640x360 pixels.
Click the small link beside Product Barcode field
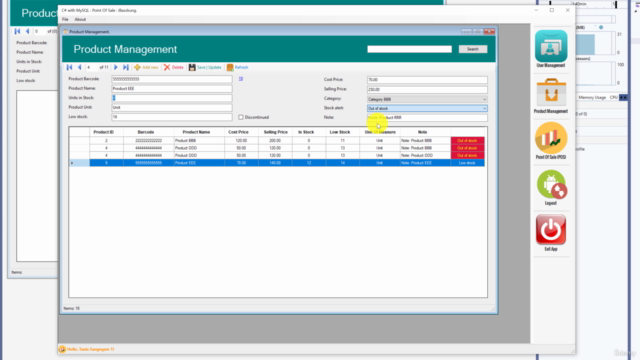point(241,79)
